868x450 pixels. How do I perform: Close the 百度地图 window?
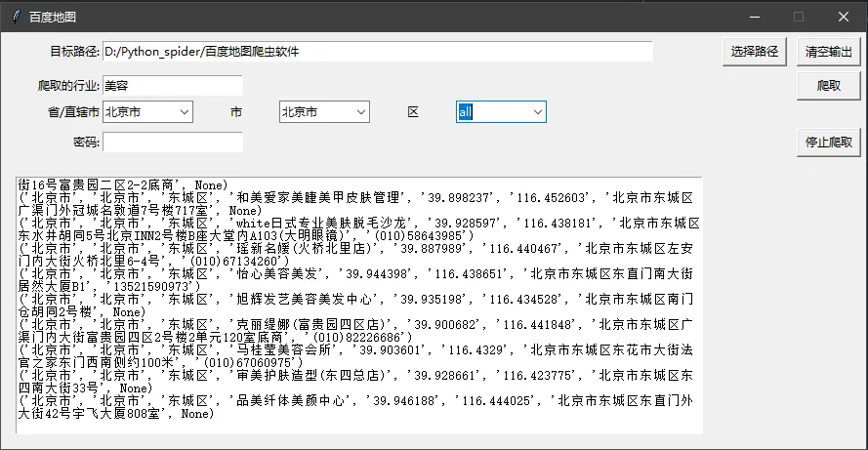(843, 17)
